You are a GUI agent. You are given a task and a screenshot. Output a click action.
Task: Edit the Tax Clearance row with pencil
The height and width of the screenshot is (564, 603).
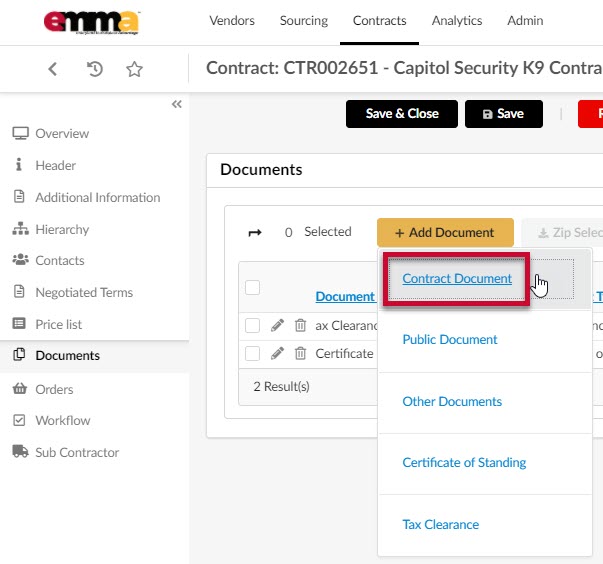point(277,325)
